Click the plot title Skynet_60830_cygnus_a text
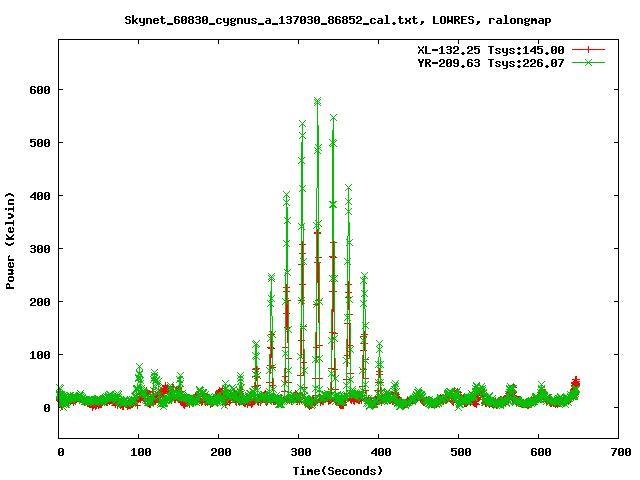Image resolution: width=640 pixels, height=480 pixels. pos(338,20)
